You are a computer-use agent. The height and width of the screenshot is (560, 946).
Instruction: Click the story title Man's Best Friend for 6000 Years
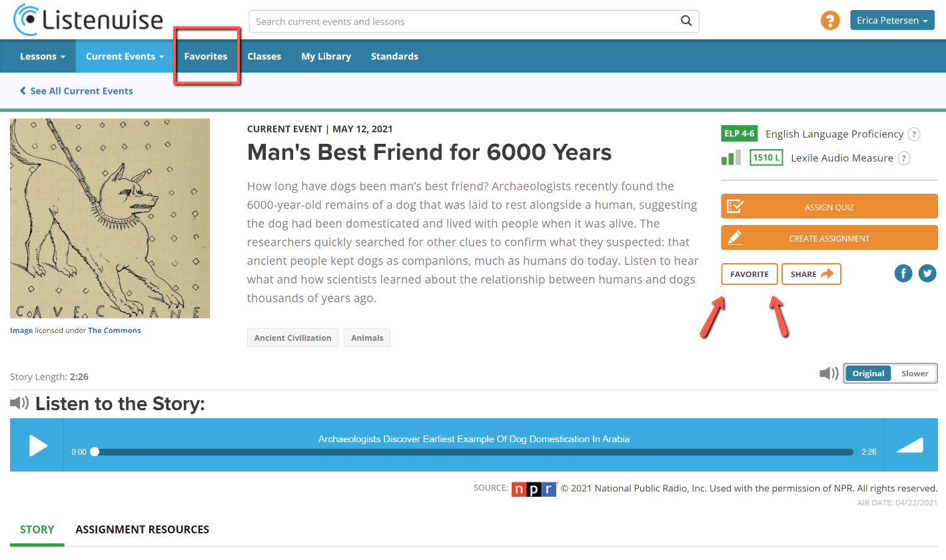point(430,152)
